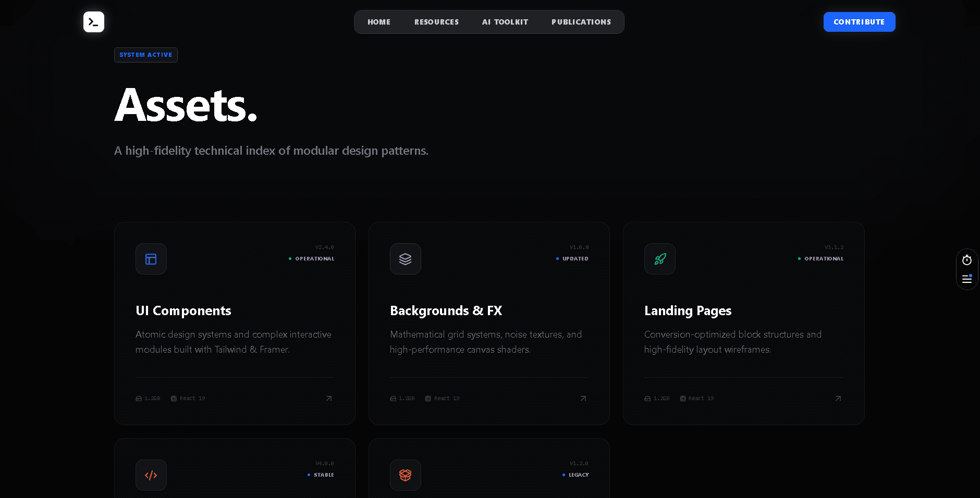
Task: Click the terminal logo icon
Action: 94,22
